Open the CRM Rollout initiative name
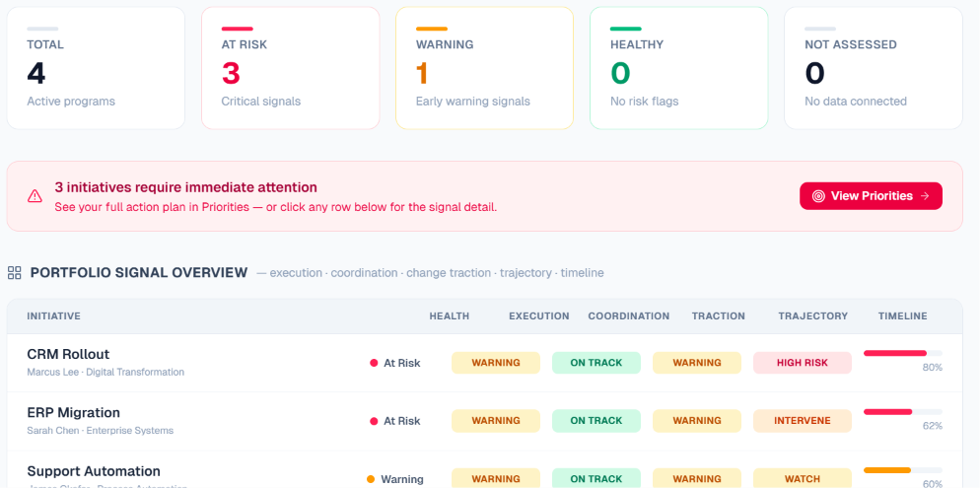 (68, 354)
